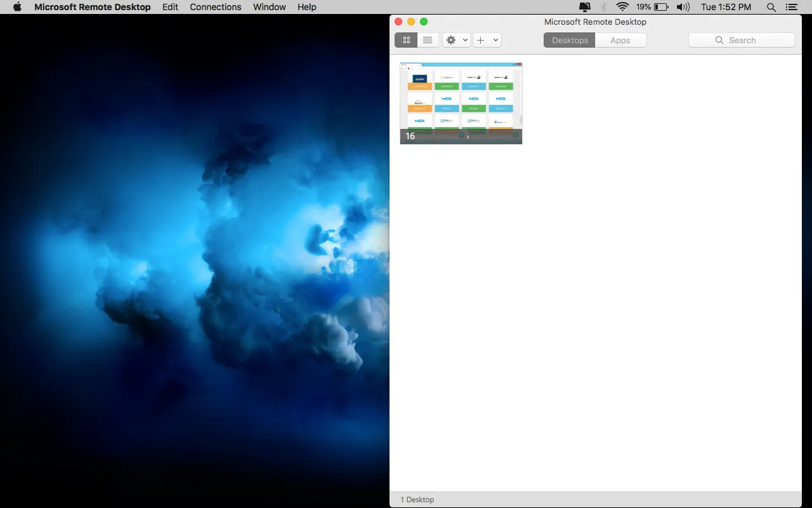The image size is (812, 508).
Task: Minimize the Remote Desktop window with yellow button
Action: click(x=411, y=22)
